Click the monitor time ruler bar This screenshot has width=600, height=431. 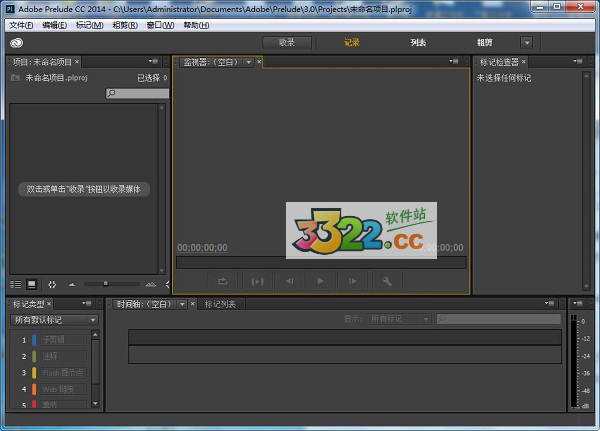(x=321, y=263)
